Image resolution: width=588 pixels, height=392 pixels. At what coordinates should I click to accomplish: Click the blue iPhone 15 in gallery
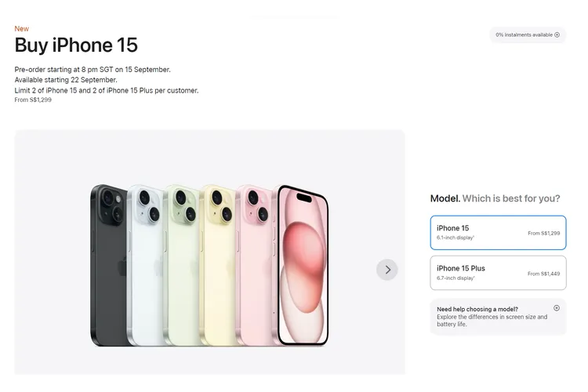146,265
